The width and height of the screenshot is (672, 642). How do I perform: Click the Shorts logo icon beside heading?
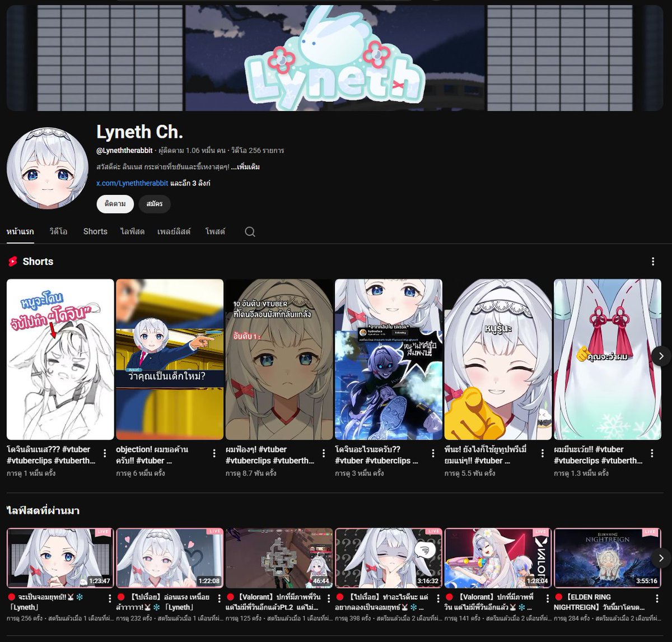coord(12,262)
